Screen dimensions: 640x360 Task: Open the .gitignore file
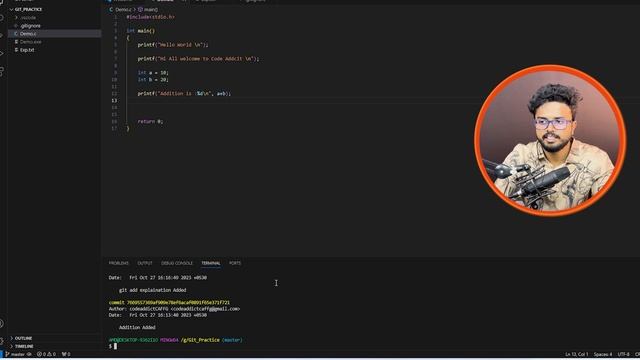click(30, 26)
